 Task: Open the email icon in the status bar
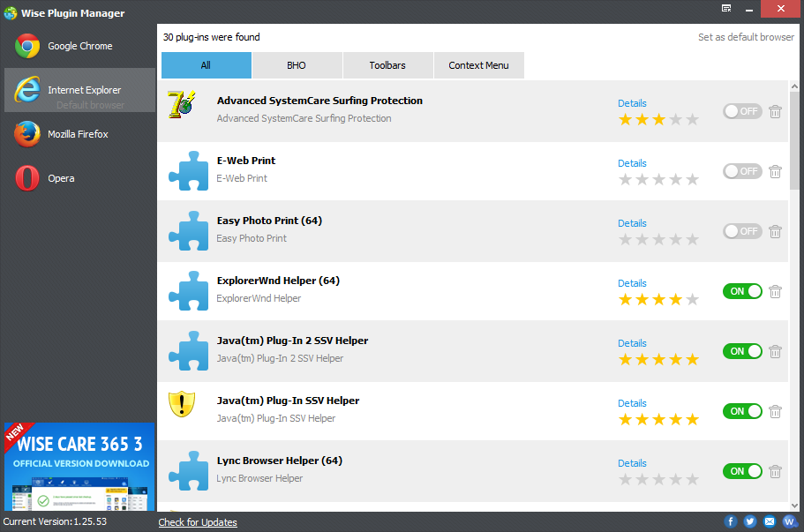point(770,521)
